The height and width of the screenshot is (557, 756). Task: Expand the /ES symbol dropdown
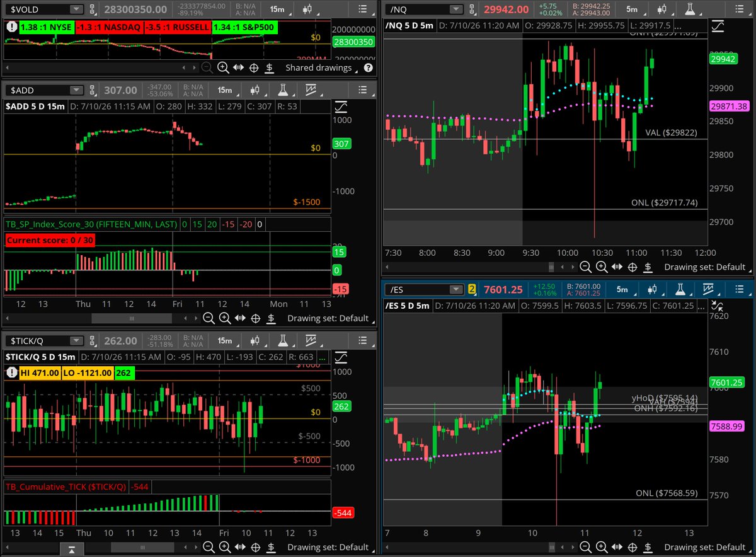pyautogui.click(x=457, y=289)
